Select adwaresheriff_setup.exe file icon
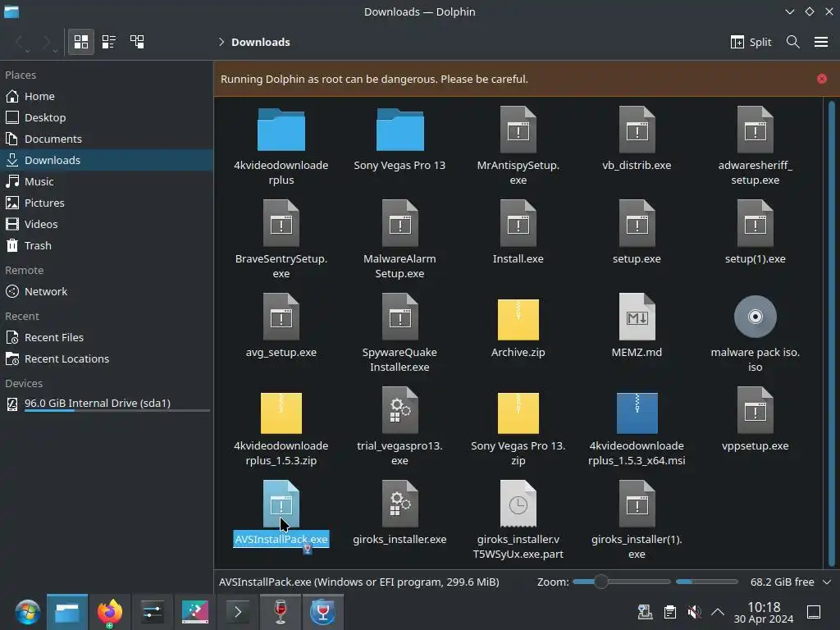This screenshot has width=840, height=630. [756, 130]
